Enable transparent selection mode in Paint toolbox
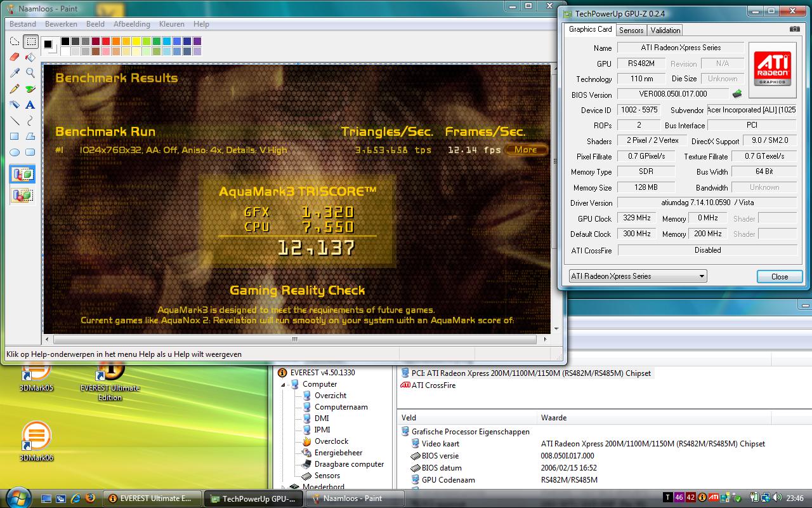The image size is (812, 508). coord(22,195)
